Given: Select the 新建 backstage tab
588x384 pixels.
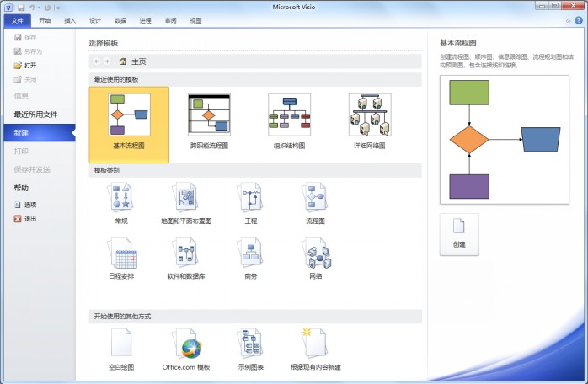Looking at the screenshot, I should [40, 133].
